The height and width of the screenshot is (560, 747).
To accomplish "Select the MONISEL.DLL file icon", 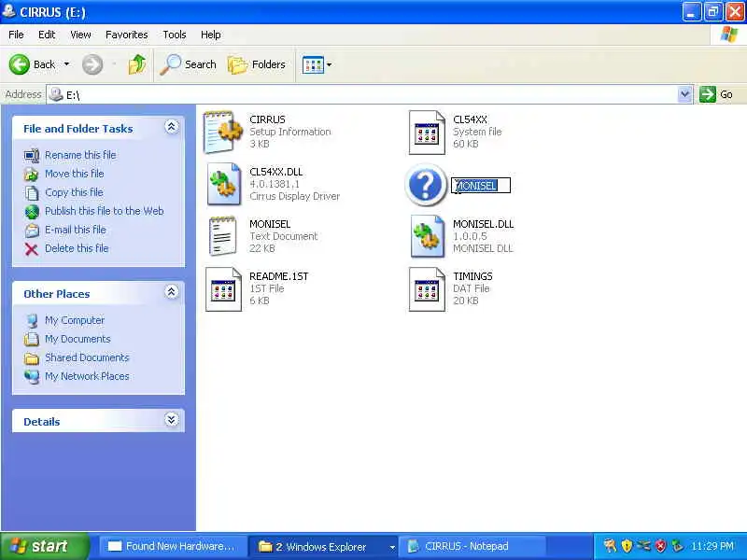I will tap(428, 236).
